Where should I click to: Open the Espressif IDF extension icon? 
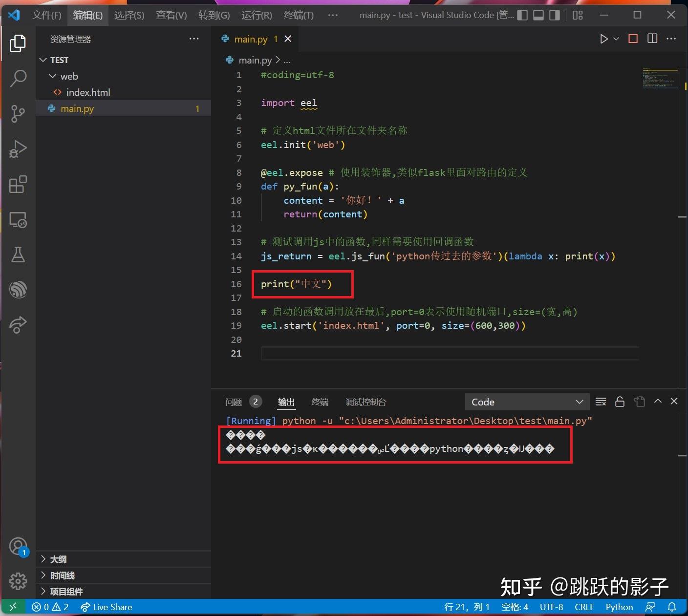click(18, 289)
